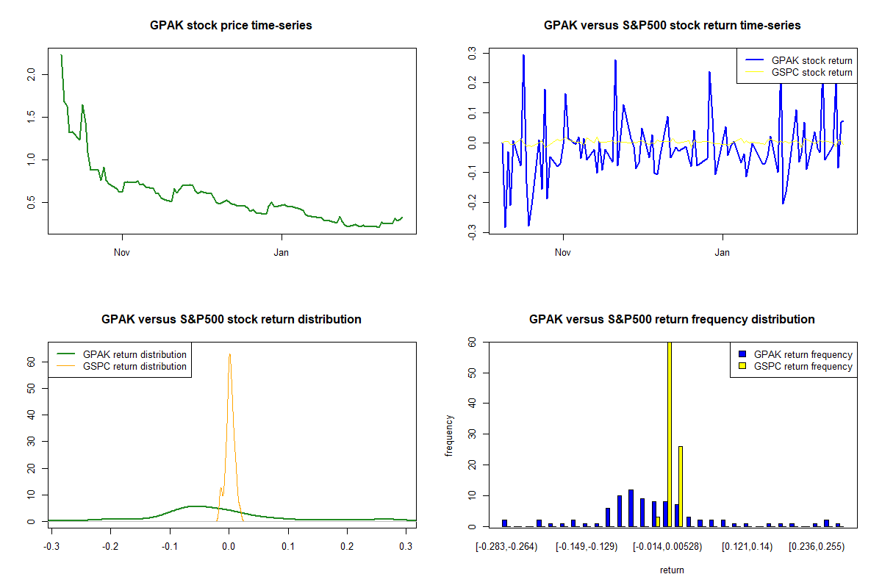The image size is (882, 588).
Task: Click the 'Jan' tick on the stock price chart
Action: point(282,253)
